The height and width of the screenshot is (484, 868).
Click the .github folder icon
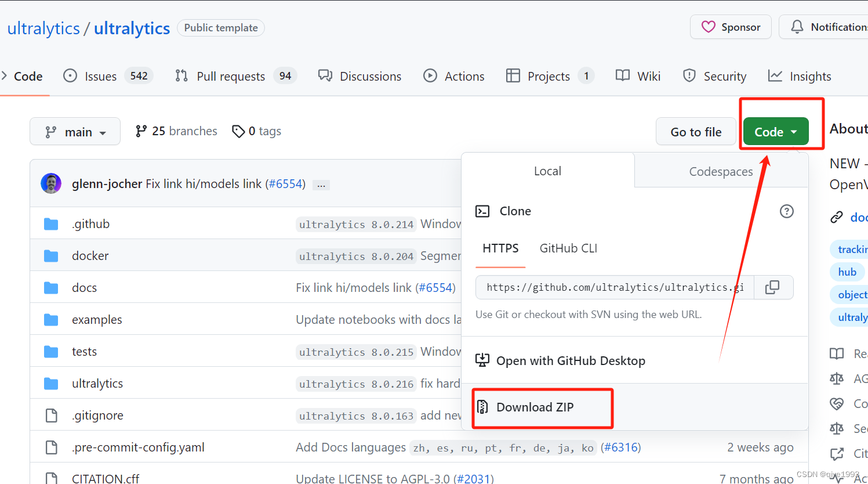coord(51,224)
